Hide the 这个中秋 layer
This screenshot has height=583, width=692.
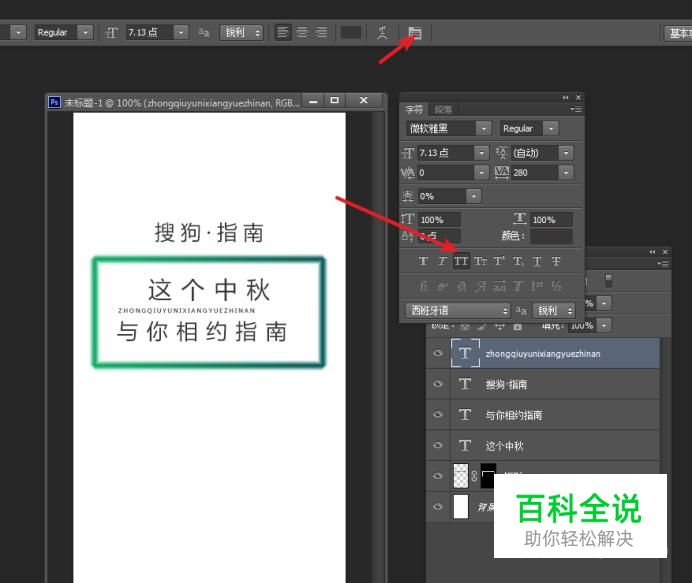click(x=438, y=445)
